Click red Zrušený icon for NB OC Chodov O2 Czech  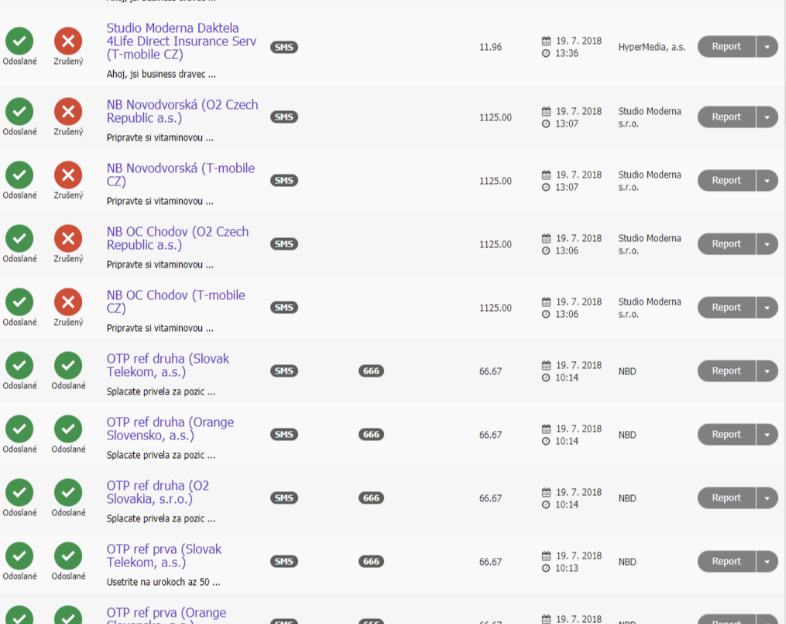[68, 239]
